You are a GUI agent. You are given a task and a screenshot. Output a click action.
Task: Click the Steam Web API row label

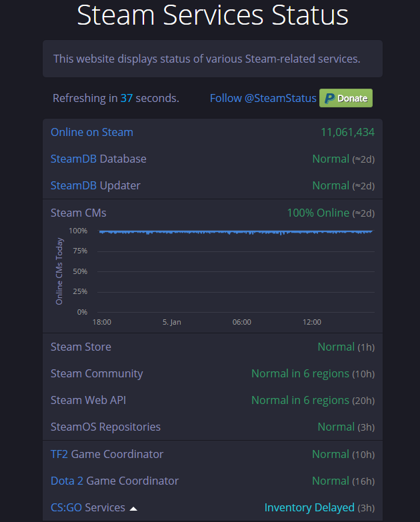point(88,400)
